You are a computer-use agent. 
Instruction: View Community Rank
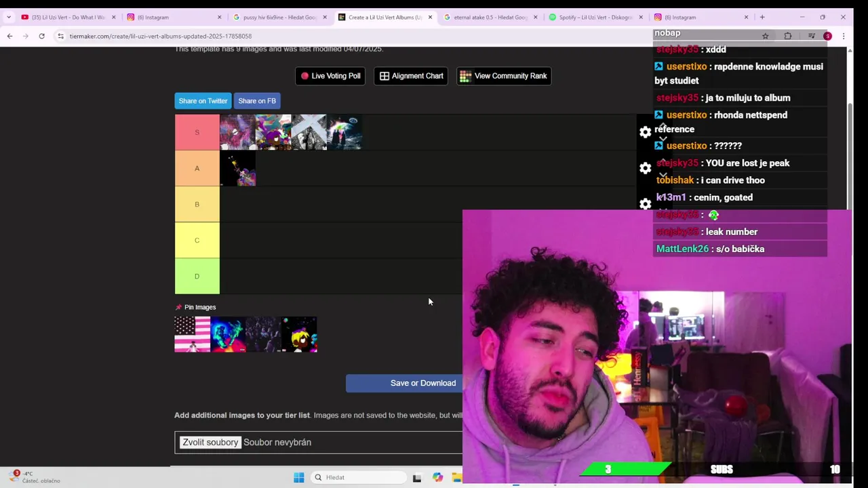504,76
